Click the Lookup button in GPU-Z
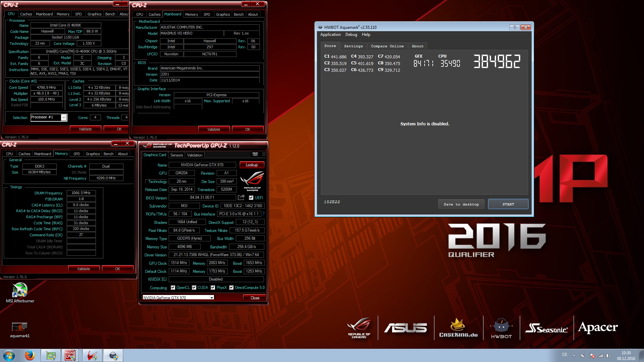The height and width of the screenshot is (362, 644). click(x=252, y=165)
